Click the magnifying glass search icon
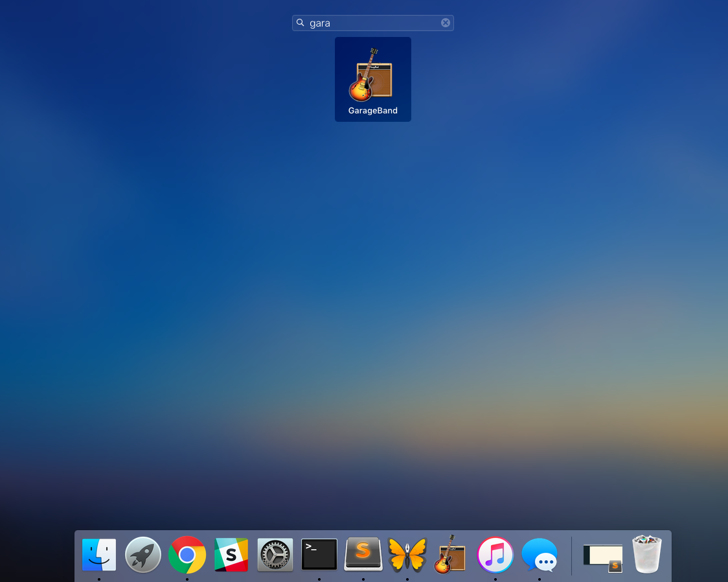Image resolution: width=728 pixels, height=582 pixels. click(301, 23)
